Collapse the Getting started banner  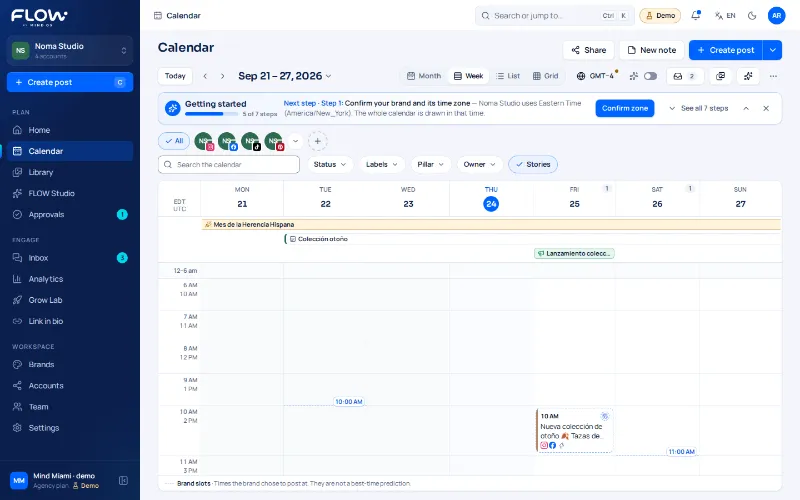[746, 108]
